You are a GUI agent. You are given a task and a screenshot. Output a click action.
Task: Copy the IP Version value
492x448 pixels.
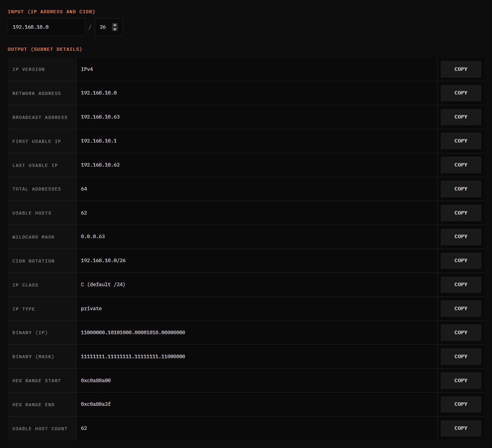pyautogui.click(x=461, y=69)
